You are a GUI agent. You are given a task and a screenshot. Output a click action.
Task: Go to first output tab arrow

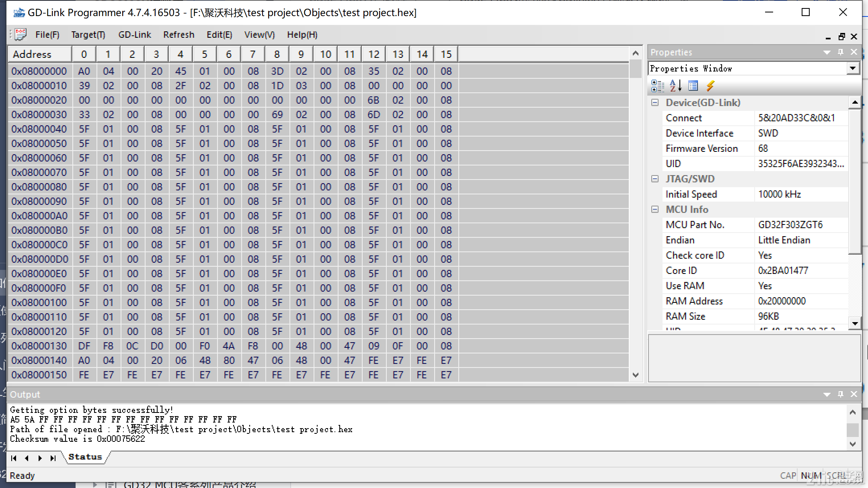(x=14, y=458)
